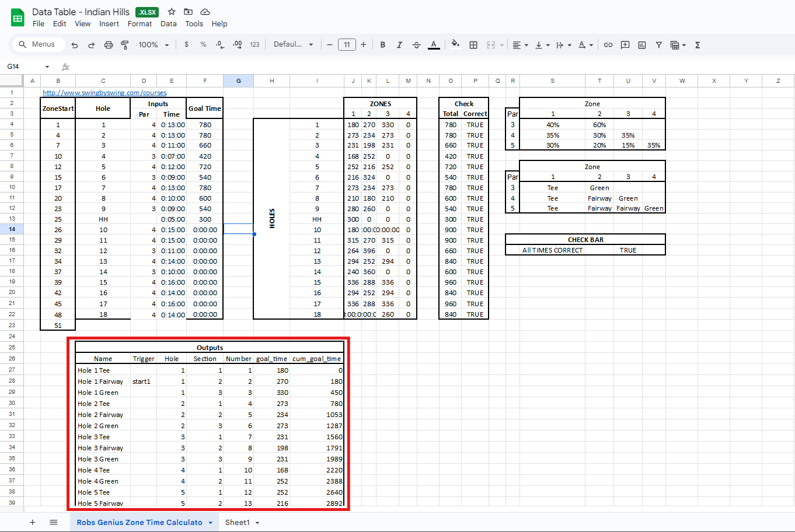The height and width of the screenshot is (532, 795).
Task: Click the undo arrow icon
Action: point(74,45)
